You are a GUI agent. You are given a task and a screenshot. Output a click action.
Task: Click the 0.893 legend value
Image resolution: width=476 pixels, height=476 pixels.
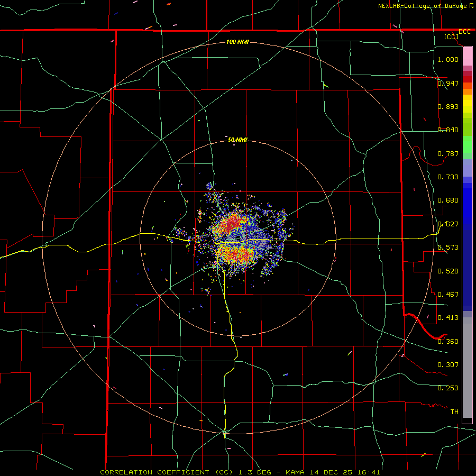click(448, 106)
